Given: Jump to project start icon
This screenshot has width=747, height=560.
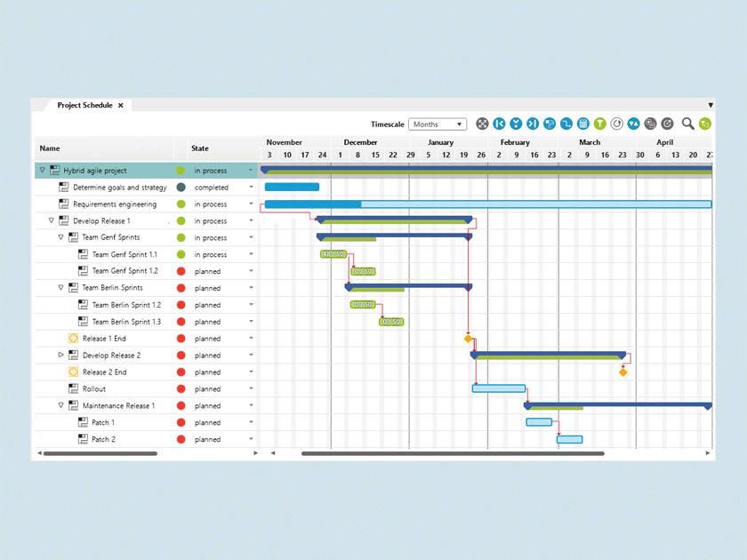Looking at the screenshot, I should coord(499,124).
